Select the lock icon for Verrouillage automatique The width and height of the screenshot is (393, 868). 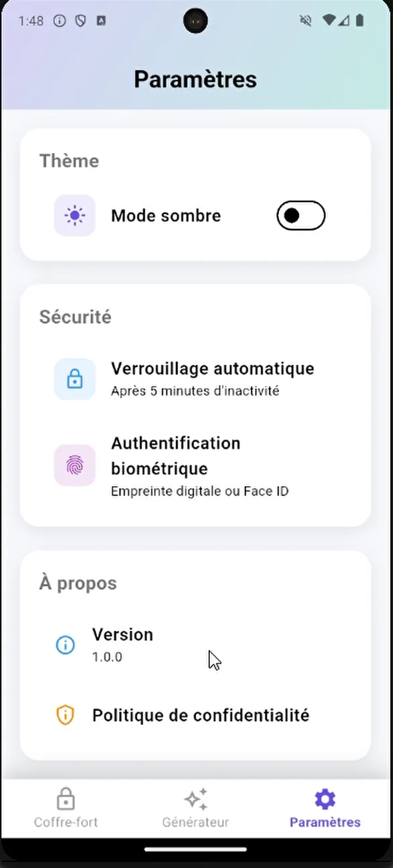[x=74, y=379]
